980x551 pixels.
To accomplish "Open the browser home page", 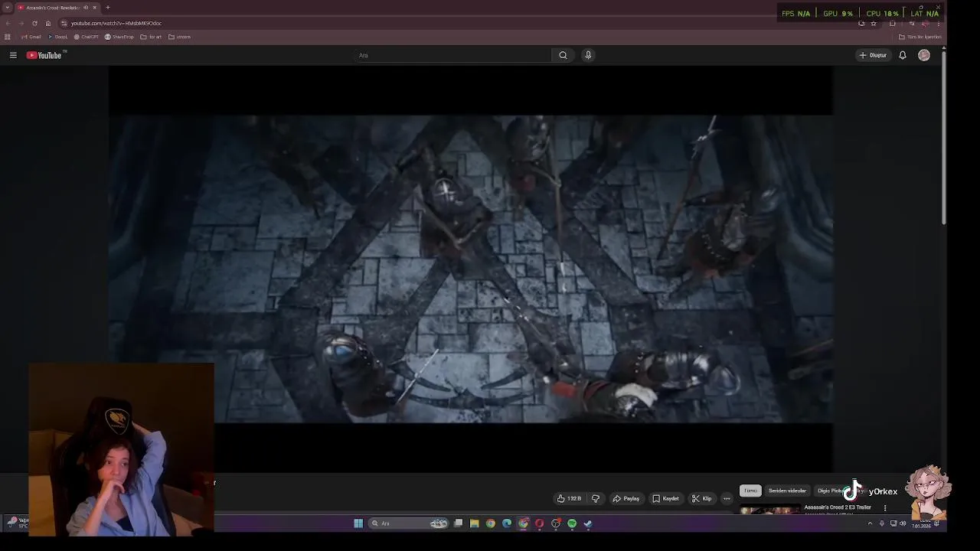I will 47,23.
